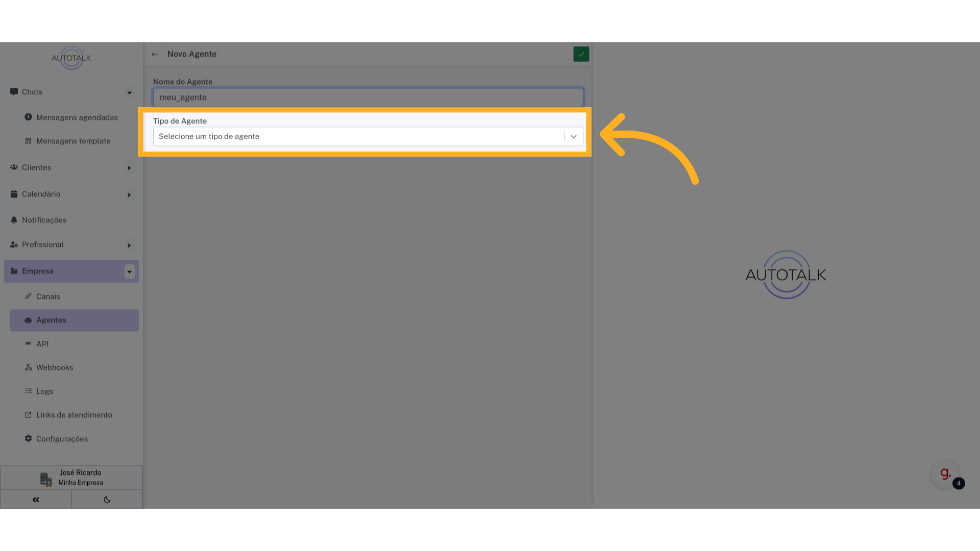Open the red g. help widget
This screenshot has height=551, width=980.
(x=945, y=474)
